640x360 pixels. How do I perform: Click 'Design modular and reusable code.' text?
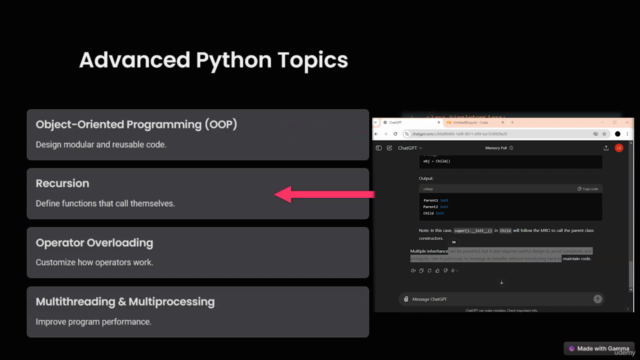point(101,145)
